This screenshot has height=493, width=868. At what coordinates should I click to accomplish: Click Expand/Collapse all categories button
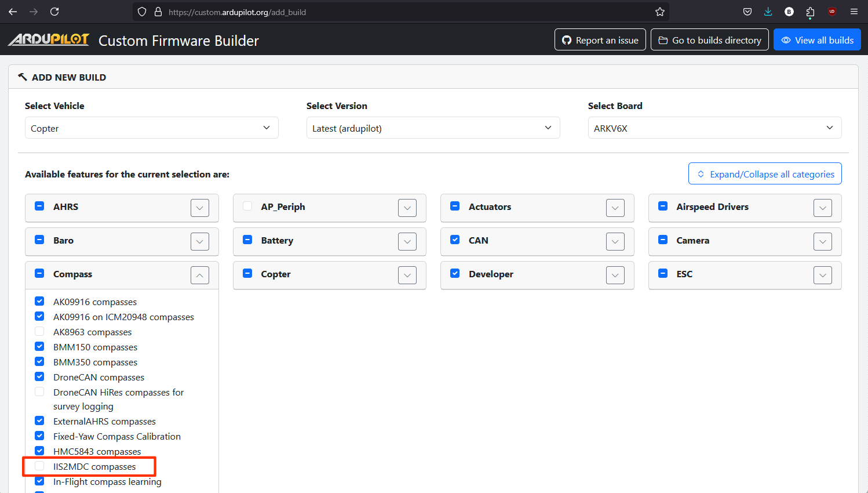tap(765, 174)
